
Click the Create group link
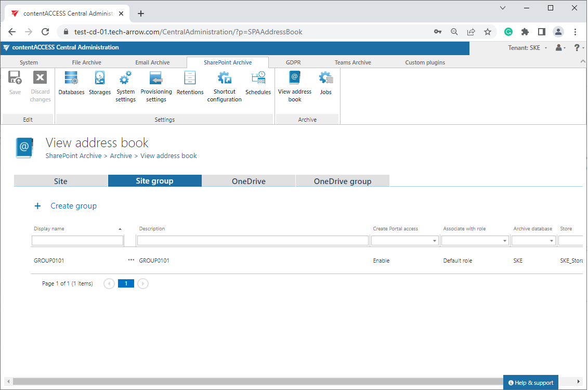click(73, 206)
